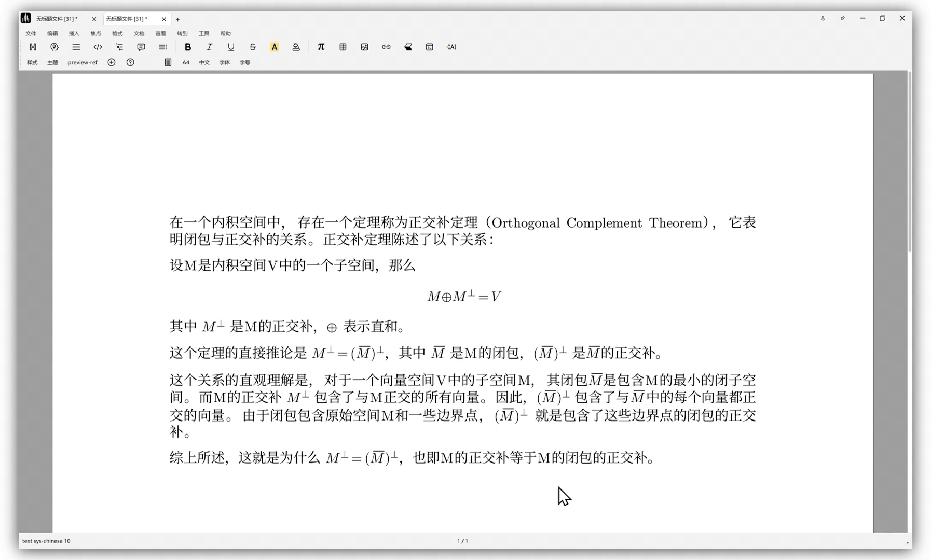Insert a table using the grid icon
This screenshot has width=931, height=560.
coord(343,47)
